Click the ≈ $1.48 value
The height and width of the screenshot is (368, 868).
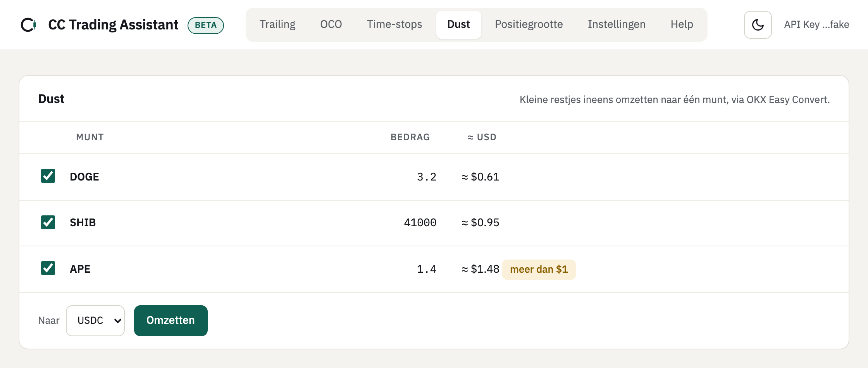480,269
